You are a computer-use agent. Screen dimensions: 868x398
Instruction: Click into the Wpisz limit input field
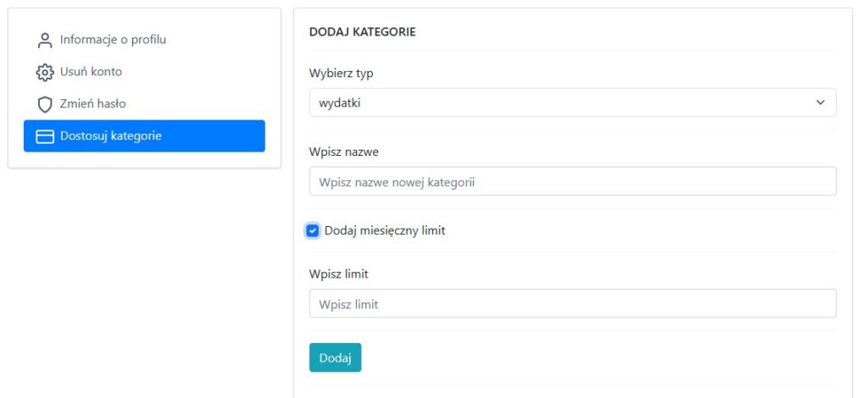pos(572,304)
